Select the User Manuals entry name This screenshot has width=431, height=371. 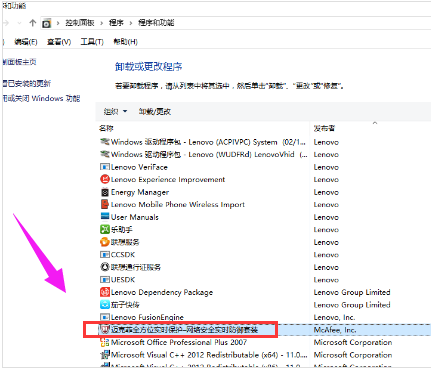[135, 217]
